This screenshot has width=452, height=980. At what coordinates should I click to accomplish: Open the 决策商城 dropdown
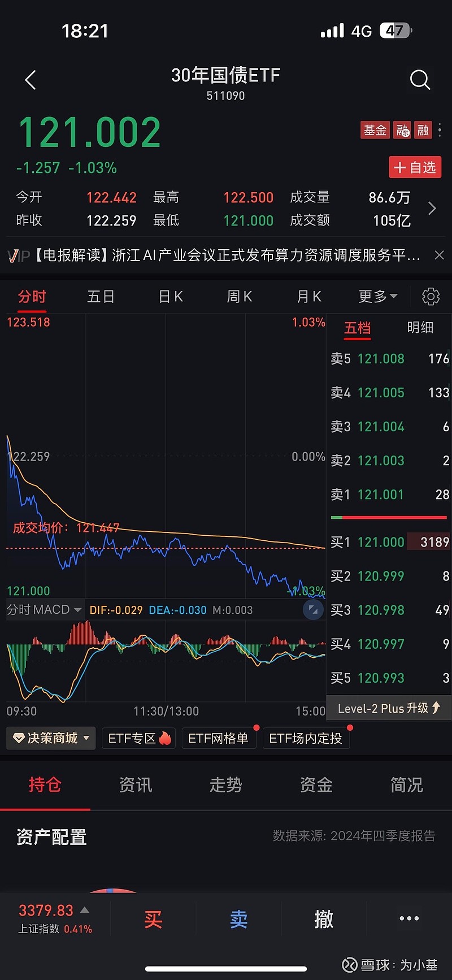pos(51,738)
